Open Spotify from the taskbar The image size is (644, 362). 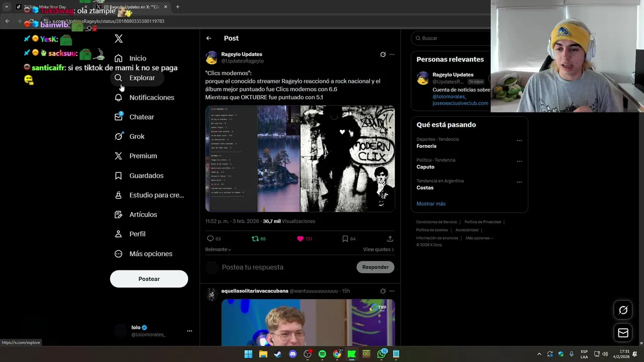tap(322, 354)
